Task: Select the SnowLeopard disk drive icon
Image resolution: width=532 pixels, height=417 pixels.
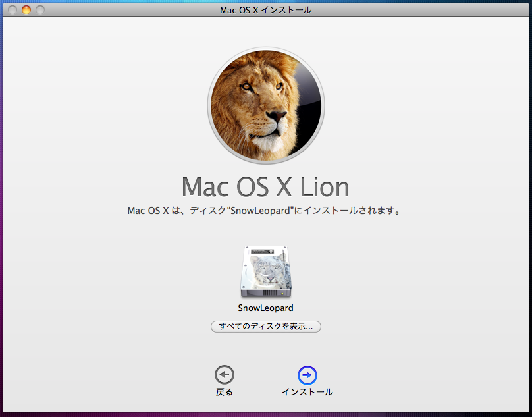Action: coord(266,272)
